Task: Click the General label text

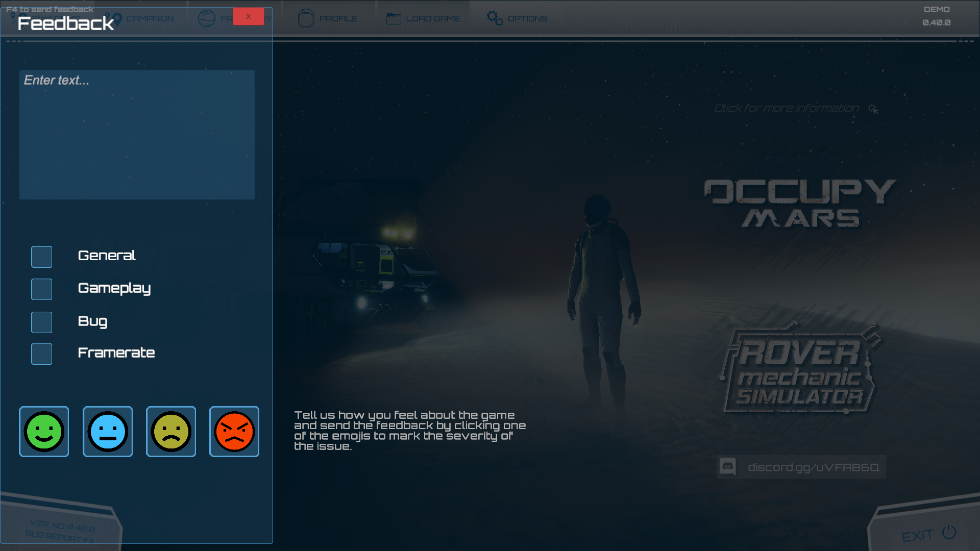Action: click(107, 256)
